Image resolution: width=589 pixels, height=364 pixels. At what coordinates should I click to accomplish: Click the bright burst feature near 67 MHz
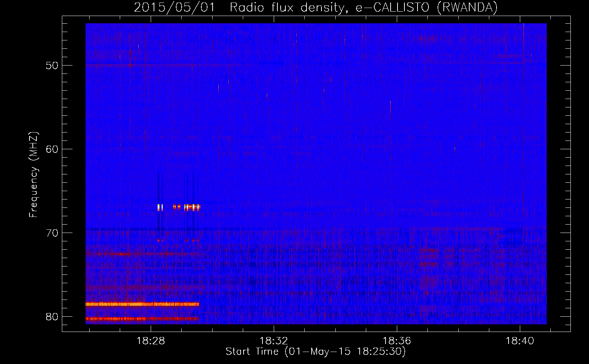click(x=179, y=207)
